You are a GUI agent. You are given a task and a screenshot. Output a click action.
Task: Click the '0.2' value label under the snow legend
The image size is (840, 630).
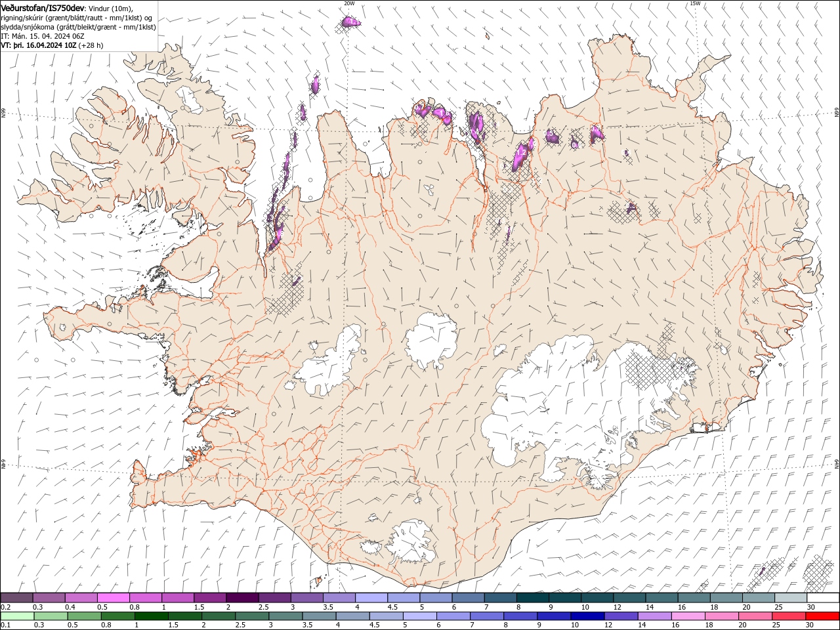click(x=6, y=607)
